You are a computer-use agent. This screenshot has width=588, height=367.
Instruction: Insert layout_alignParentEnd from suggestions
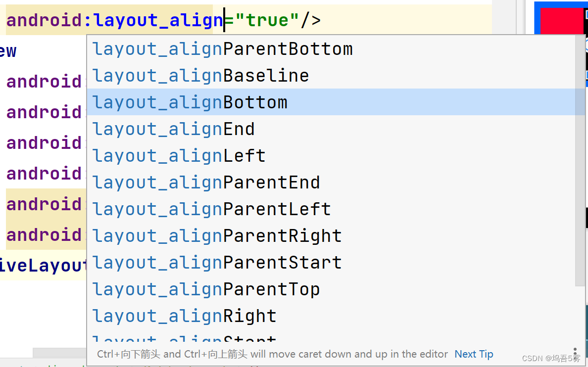pos(206,183)
